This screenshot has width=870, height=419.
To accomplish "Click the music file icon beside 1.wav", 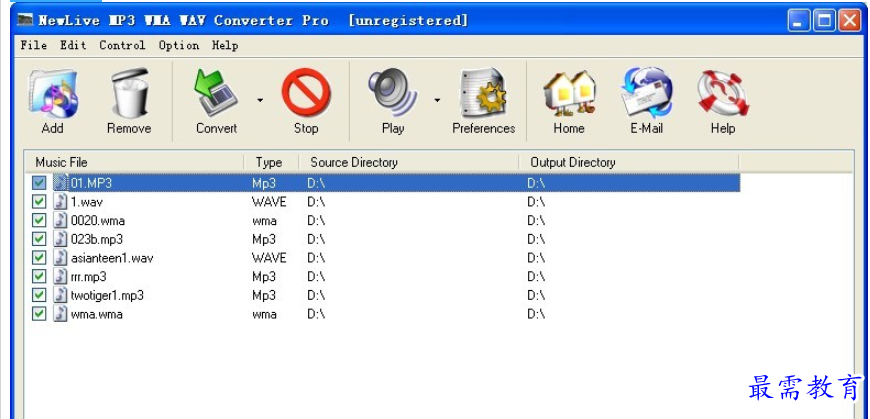I will click(60, 202).
